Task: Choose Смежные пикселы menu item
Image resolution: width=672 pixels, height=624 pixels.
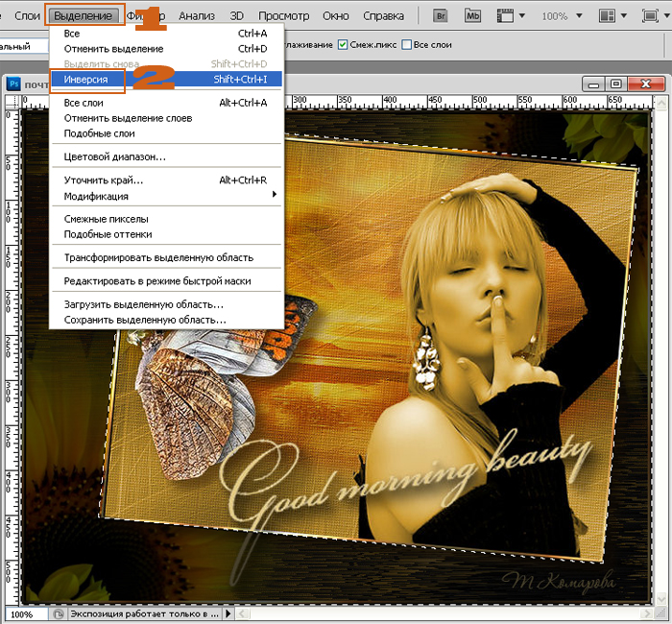Action: 166,219
